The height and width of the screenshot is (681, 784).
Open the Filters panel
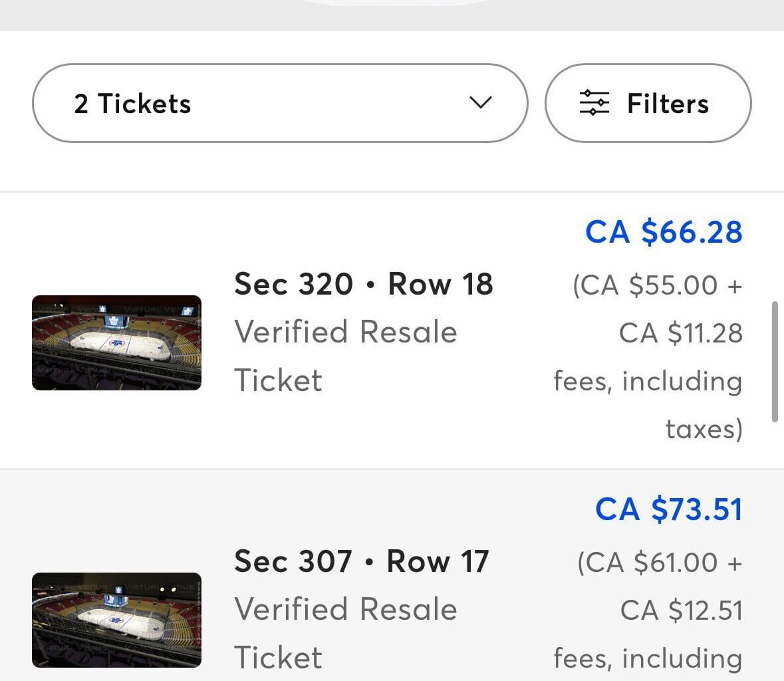click(648, 103)
